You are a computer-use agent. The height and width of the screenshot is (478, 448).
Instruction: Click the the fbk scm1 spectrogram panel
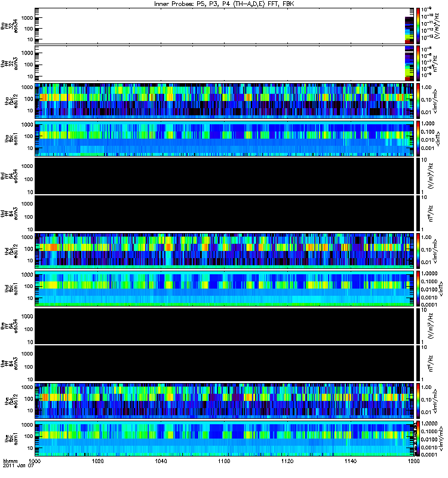[225, 439]
